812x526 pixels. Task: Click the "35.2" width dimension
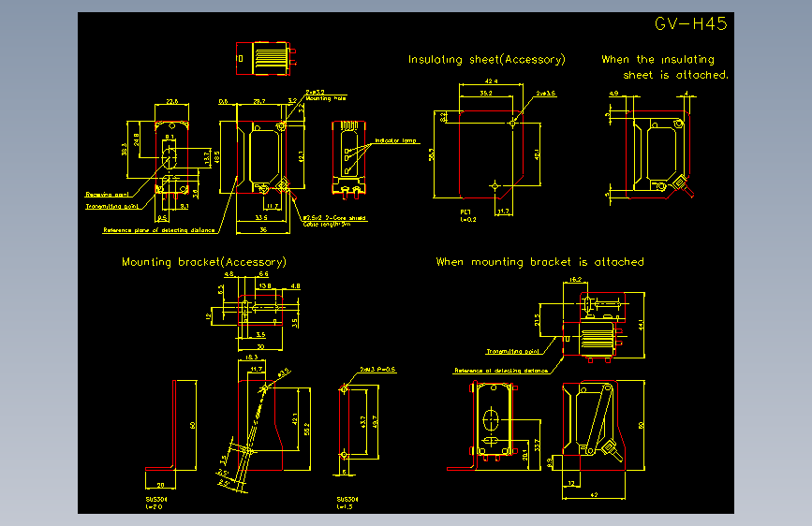point(486,94)
